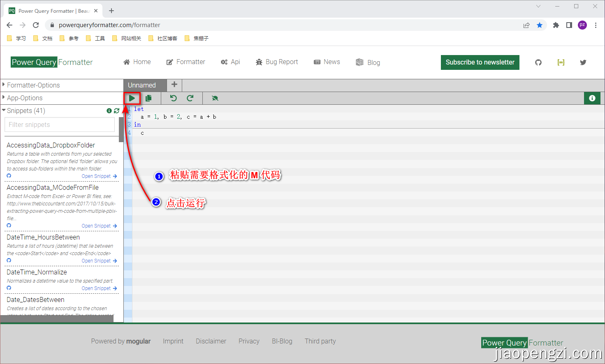Open the News navigation item
This screenshot has height=364, width=605.
pyautogui.click(x=327, y=62)
